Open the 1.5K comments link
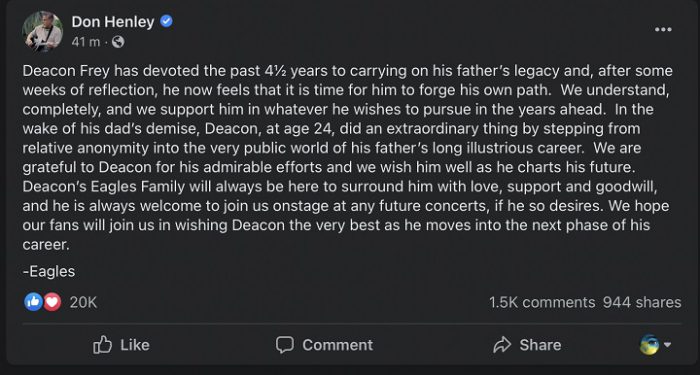700x375 pixels. 542,302
